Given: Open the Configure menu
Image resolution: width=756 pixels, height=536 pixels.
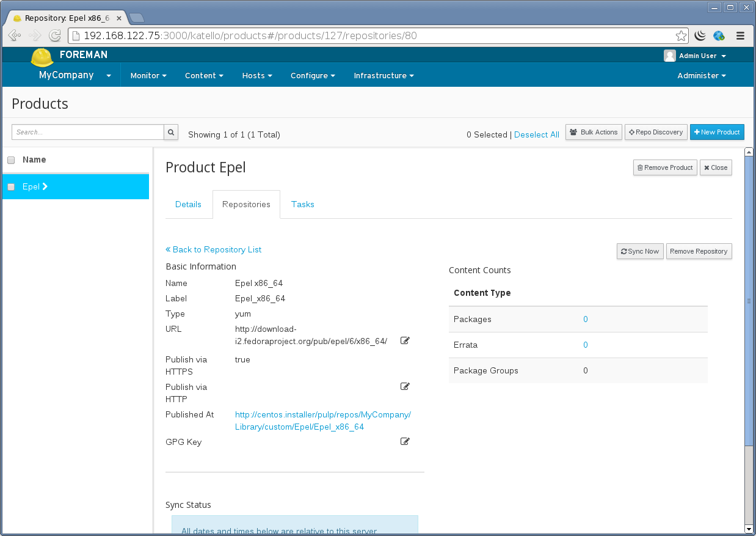Looking at the screenshot, I should coord(313,76).
